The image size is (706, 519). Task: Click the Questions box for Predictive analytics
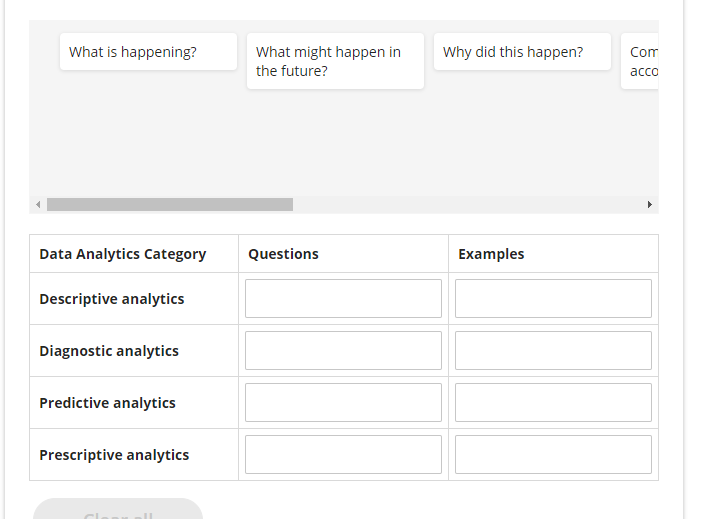[343, 403]
